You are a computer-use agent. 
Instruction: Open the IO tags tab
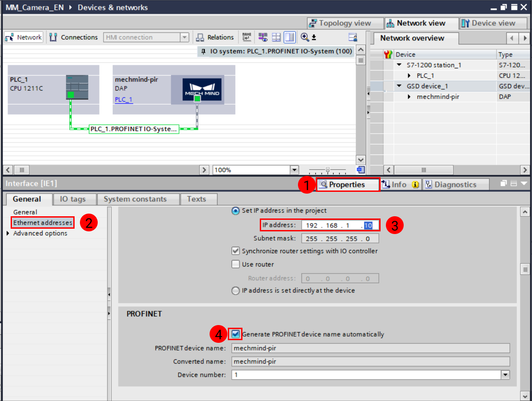(x=74, y=199)
